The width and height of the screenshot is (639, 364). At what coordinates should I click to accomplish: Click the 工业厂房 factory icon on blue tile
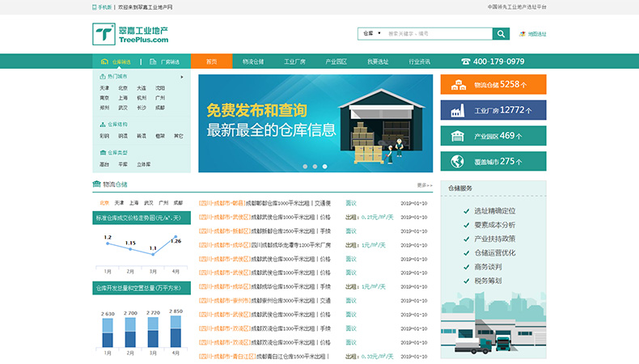point(458,110)
